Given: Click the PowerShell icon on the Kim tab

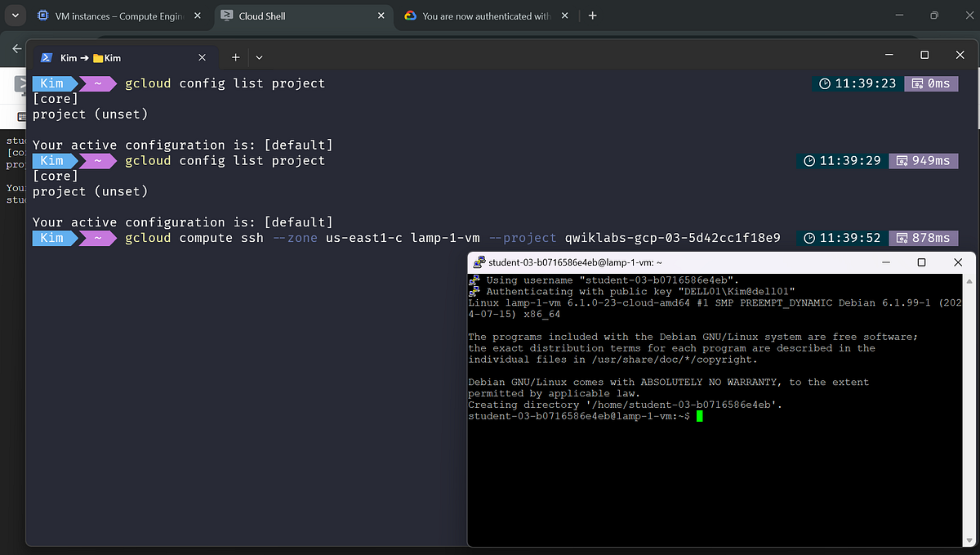Looking at the screenshot, I should pos(47,57).
